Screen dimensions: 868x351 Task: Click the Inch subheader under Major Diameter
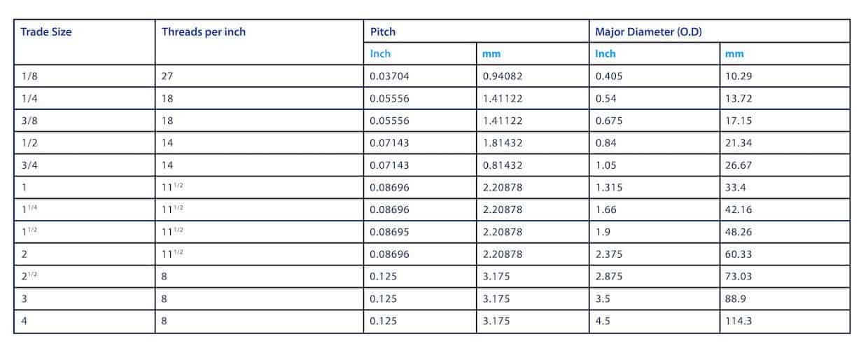pos(605,53)
